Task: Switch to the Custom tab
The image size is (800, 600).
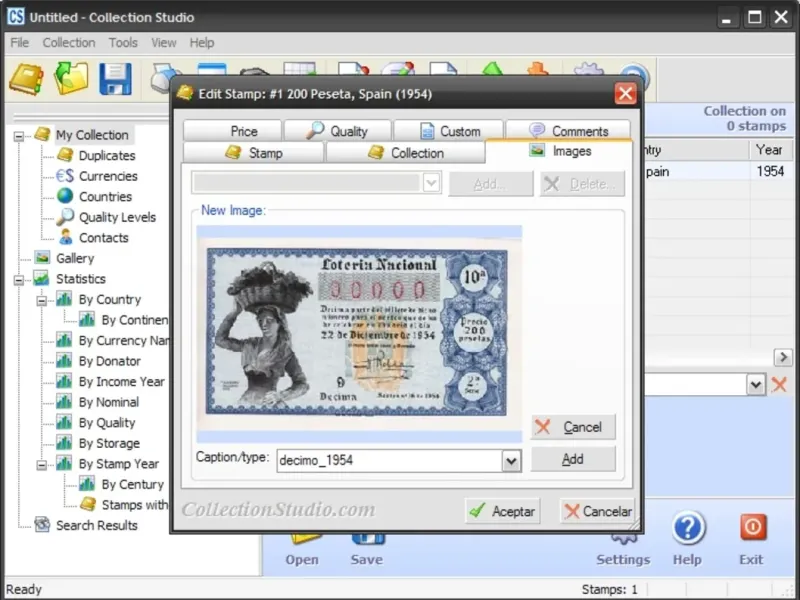Action: pos(449,132)
